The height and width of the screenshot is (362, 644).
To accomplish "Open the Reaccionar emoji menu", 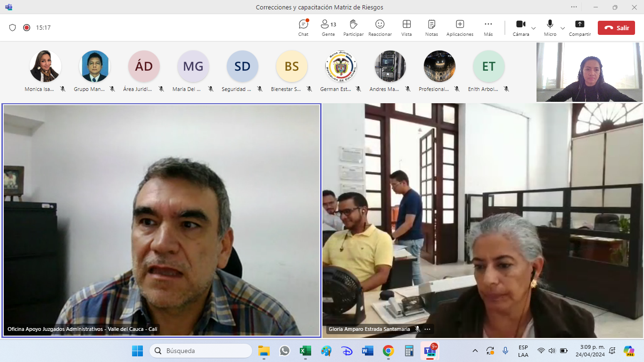I will pos(380,27).
